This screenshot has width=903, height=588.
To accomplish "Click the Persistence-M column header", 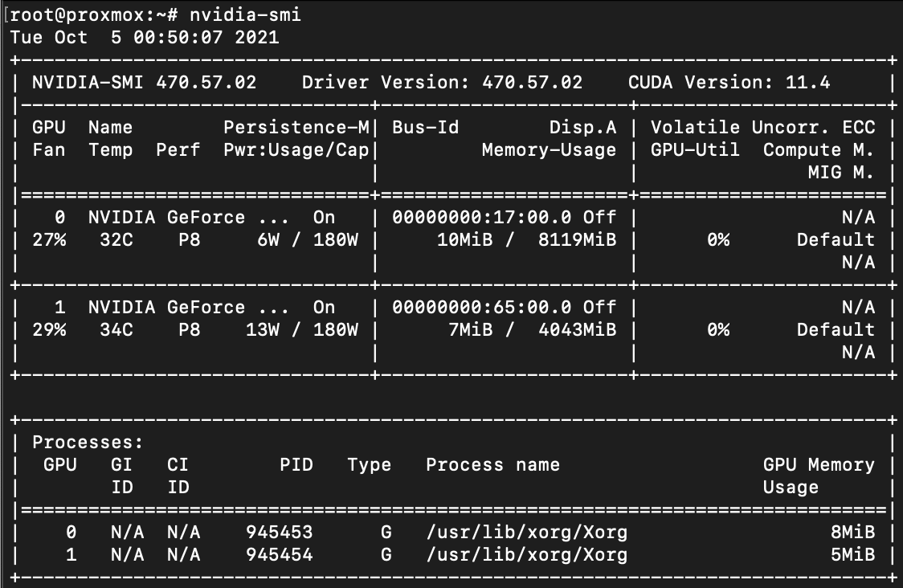I will point(296,128).
